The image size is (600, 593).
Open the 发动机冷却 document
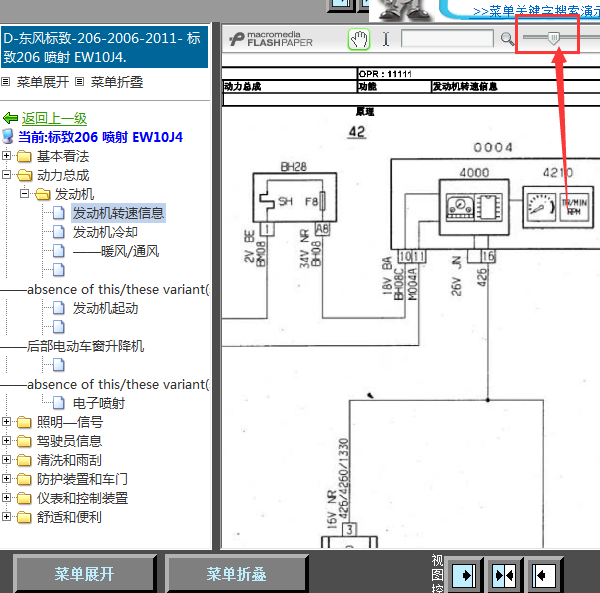[x=105, y=232]
